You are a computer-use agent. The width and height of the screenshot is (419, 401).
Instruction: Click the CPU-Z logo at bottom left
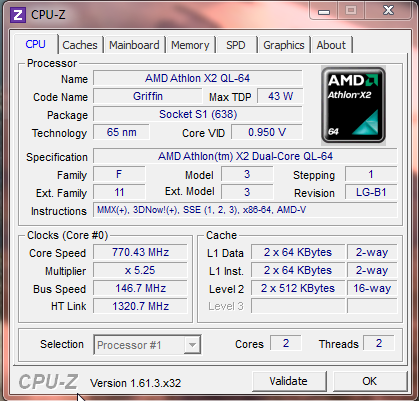(49, 382)
